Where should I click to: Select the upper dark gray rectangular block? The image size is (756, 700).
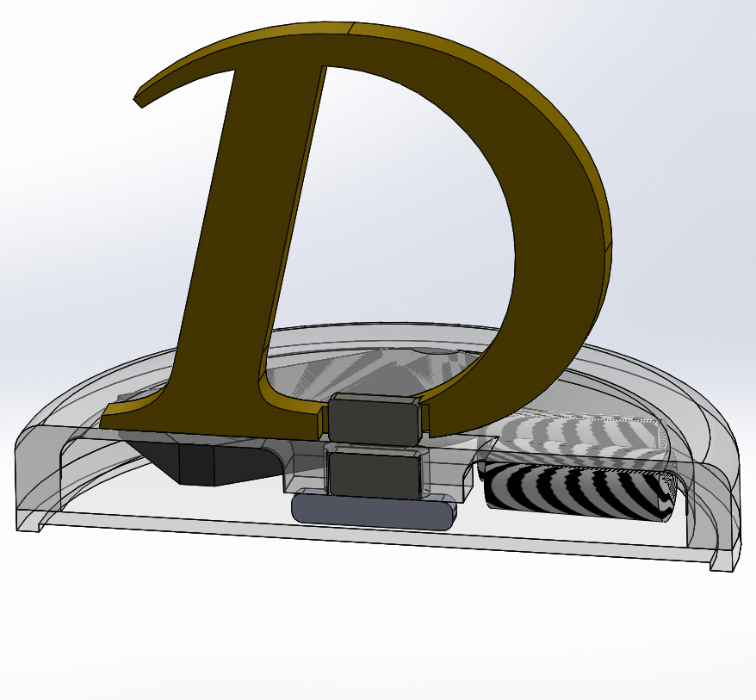coord(375,419)
